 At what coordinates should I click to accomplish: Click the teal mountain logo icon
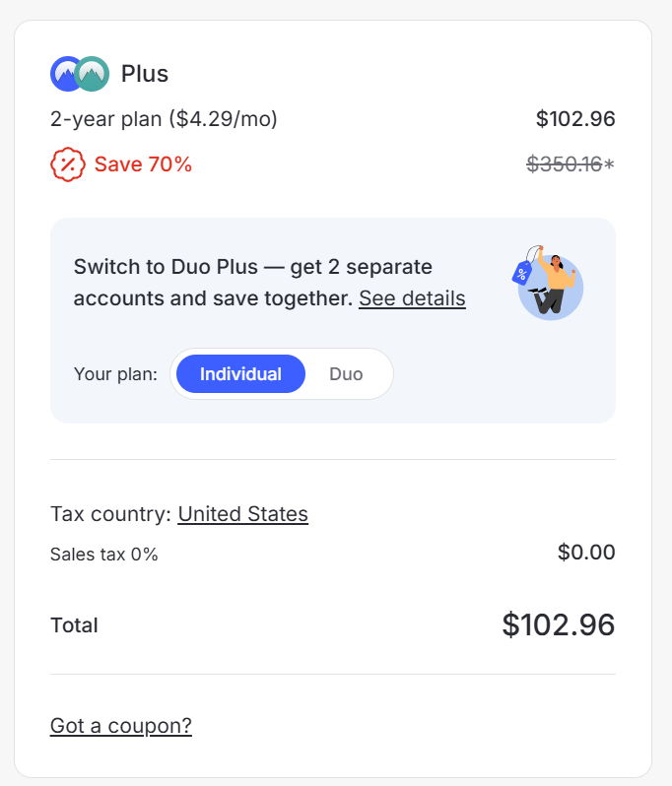pos(94,74)
